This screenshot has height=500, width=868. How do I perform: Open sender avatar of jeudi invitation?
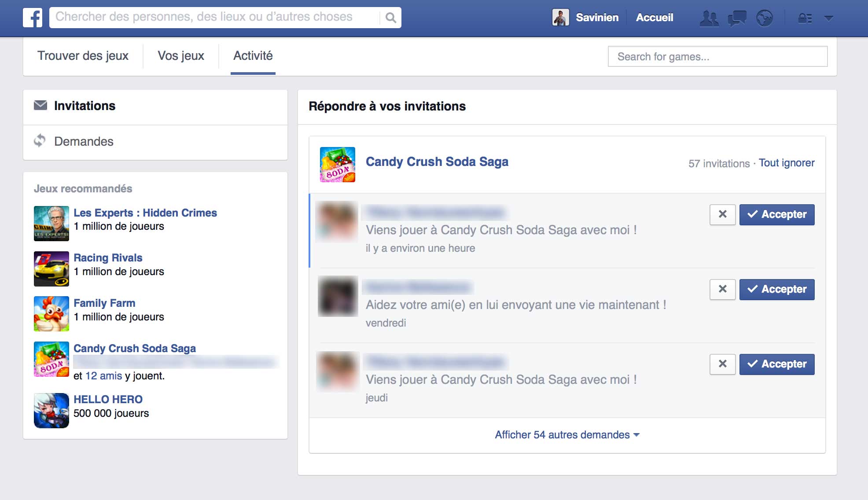(338, 371)
